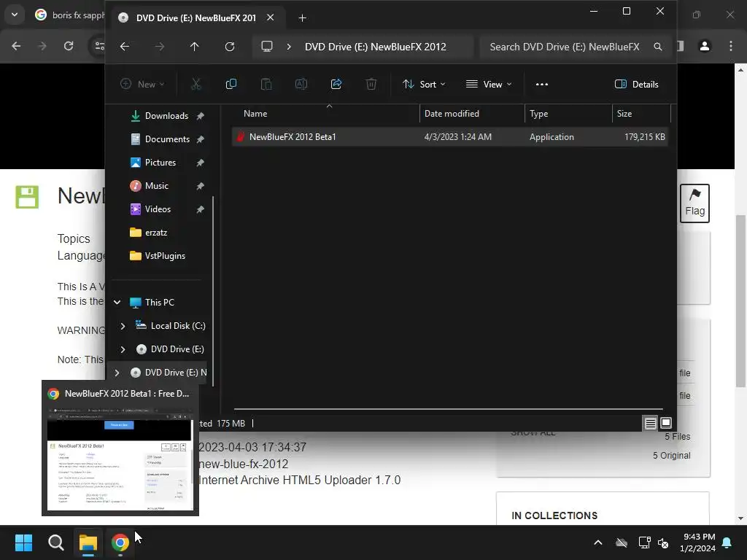This screenshot has height=560, width=747.
Task: Click the PC monitor icon in address bar
Action: point(267,47)
